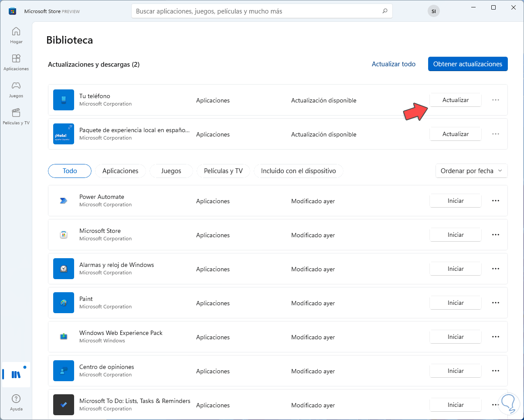Expand the Ordenar por fecha dropdown
The image size is (524, 420).
click(471, 171)
